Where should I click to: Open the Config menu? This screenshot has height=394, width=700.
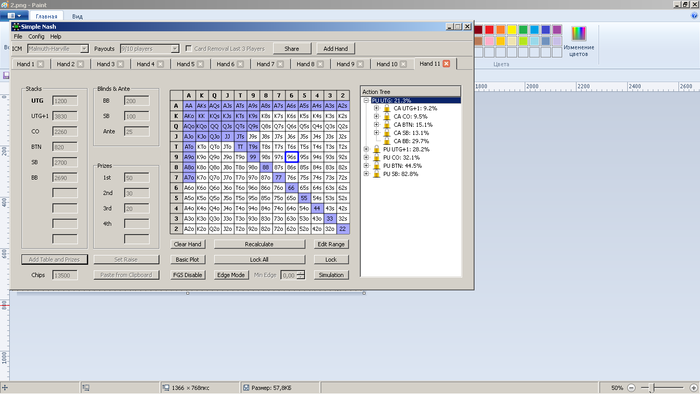pyautogui.click(x=36, y=37)
